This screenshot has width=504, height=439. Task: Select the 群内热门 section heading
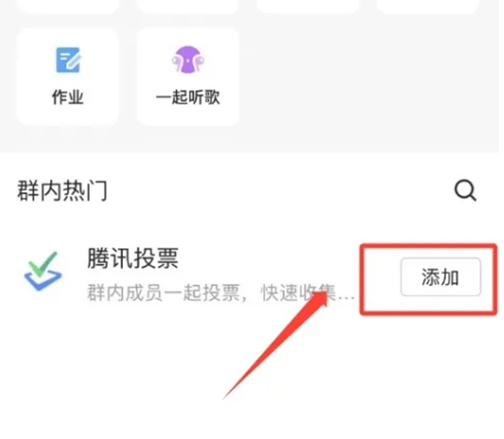62,191
